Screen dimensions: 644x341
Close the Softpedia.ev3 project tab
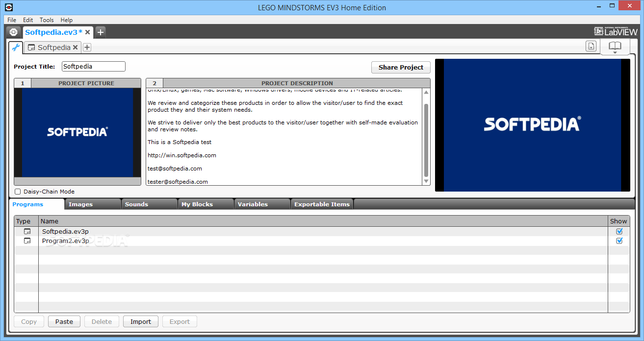87,32
